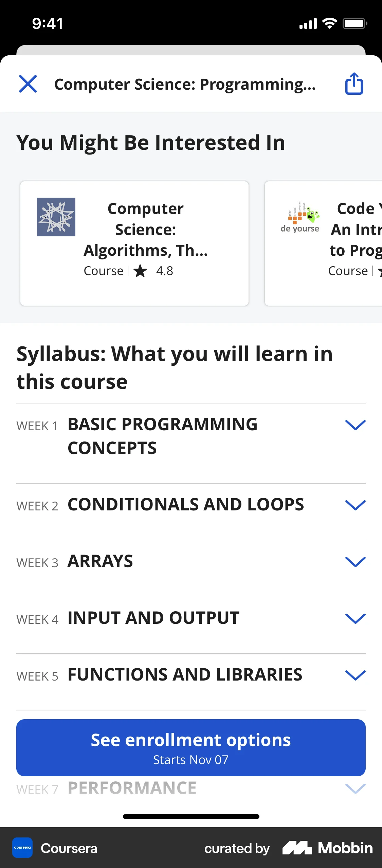Click the close X in the header

click(x=28, y=84)
